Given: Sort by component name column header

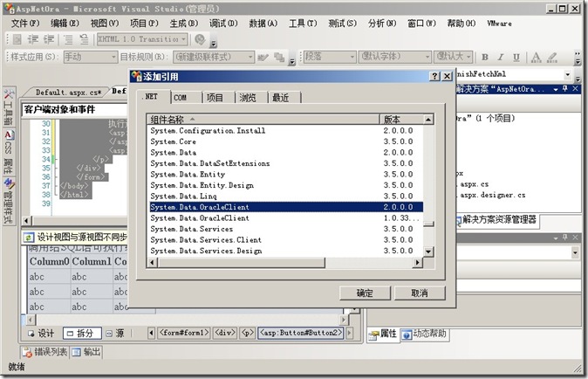Looking at the screenshot, I should [x=263, y=120].
